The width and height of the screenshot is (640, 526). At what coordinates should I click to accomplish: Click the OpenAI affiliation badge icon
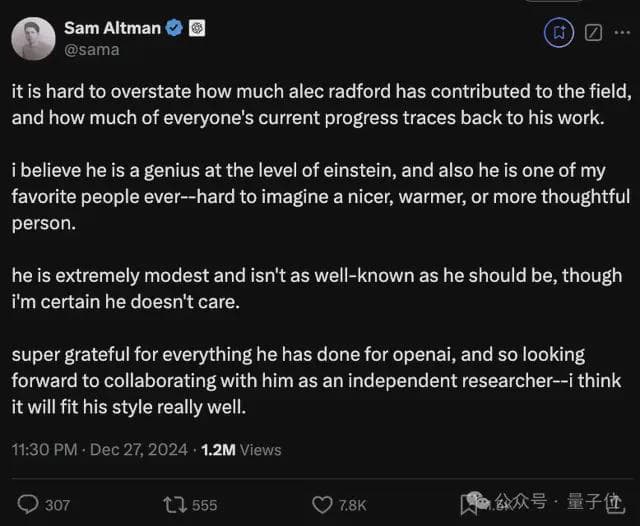(198, 28)
